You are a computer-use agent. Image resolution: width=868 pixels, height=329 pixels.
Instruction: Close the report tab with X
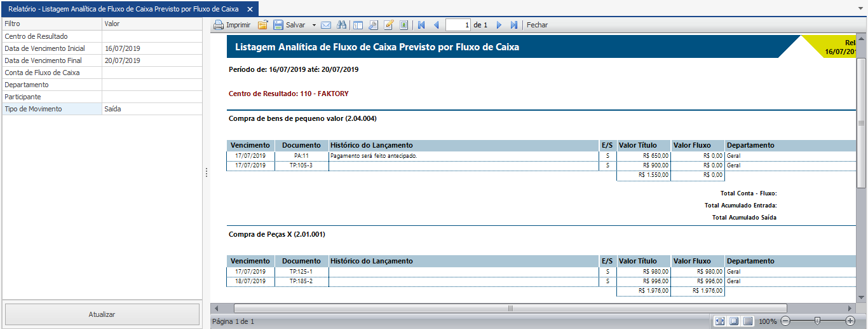[250, 9]
